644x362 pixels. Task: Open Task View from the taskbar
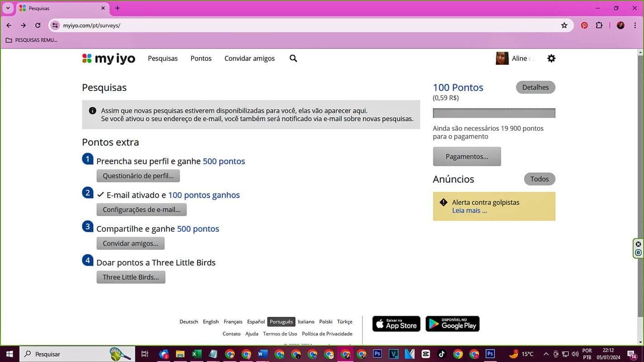click(x=144, y=354)
